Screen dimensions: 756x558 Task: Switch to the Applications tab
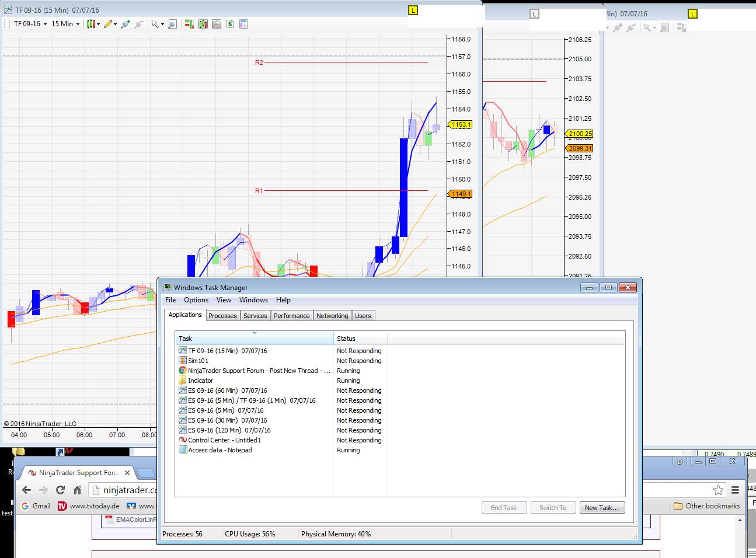(x=185, y=315)
